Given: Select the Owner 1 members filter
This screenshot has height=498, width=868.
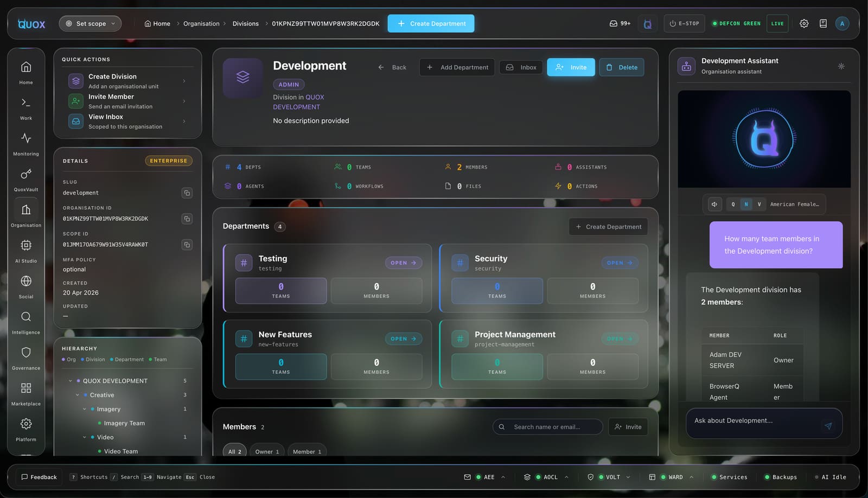Looking at the screenshot, I should tap(267, 451).
